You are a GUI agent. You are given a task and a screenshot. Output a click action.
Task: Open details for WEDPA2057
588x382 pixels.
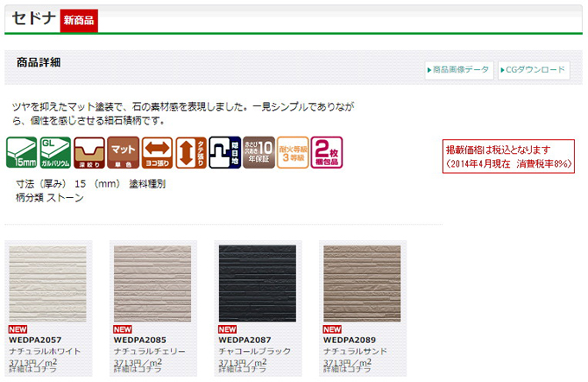point(33,369)
